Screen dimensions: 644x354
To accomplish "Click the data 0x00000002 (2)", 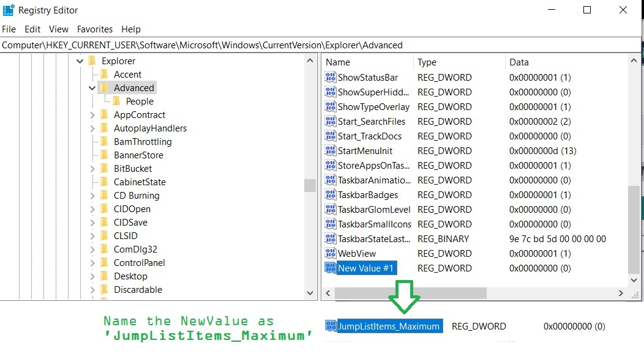I will click(x=540, y=122).
